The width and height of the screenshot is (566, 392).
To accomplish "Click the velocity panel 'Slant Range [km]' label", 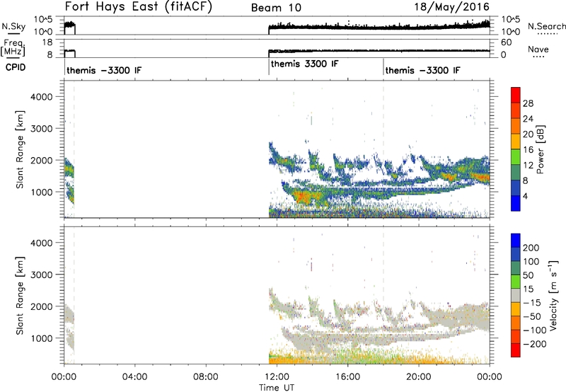I will click(20, 296).
